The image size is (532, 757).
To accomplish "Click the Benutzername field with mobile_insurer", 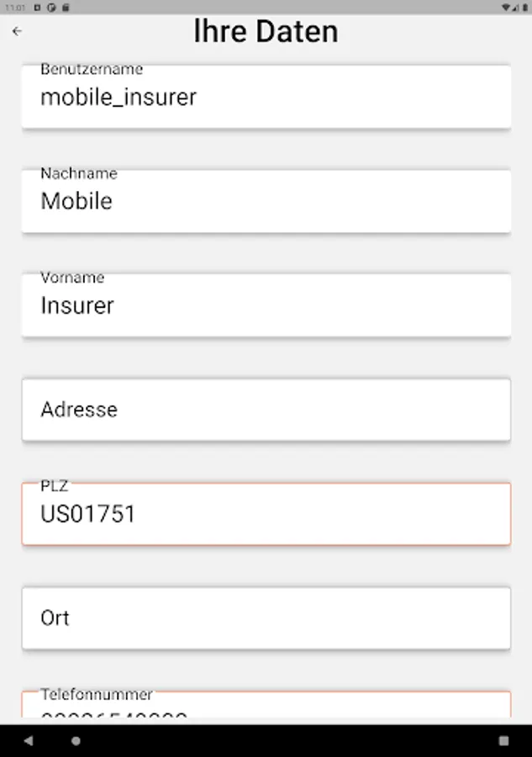I will point(266,98).
